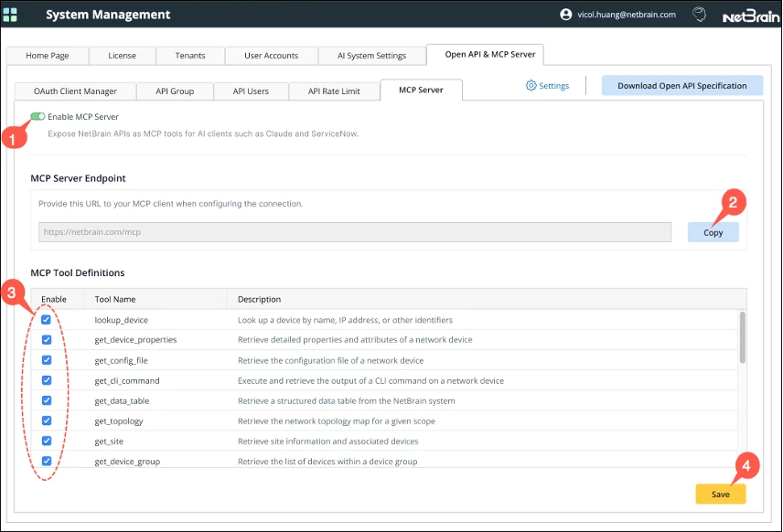Click the Download Open API Specification button

pyautogui.click(x=682, y=85)
